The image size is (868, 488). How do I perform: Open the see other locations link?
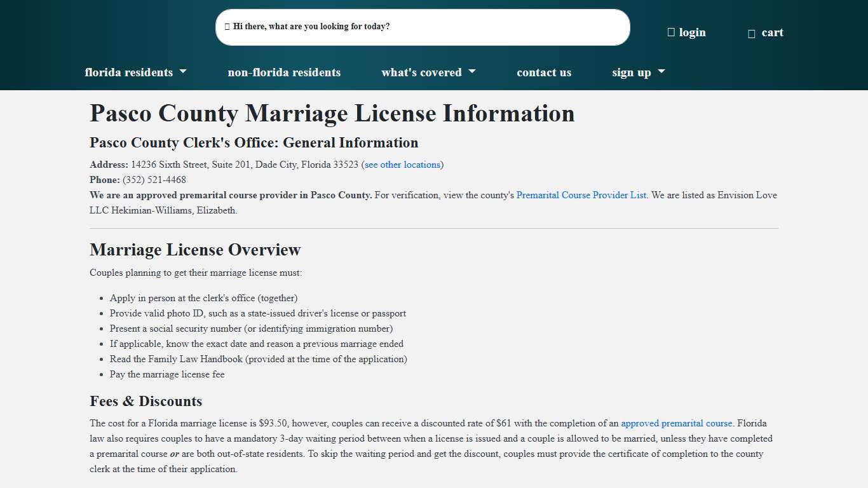point(402,164)
